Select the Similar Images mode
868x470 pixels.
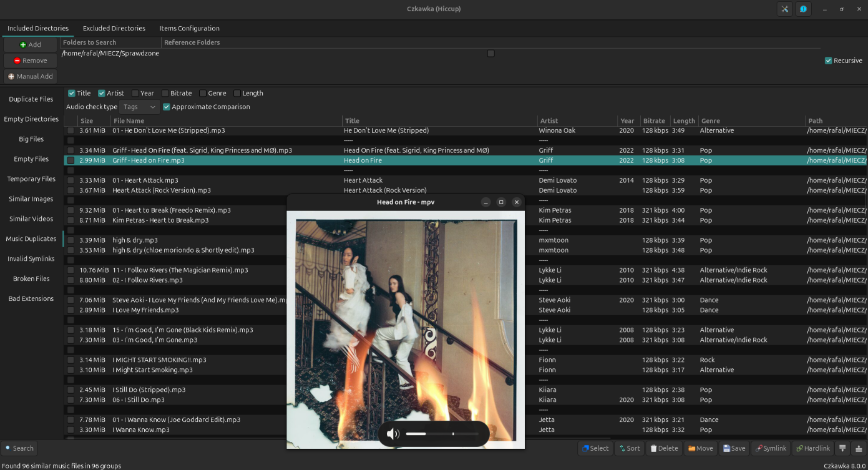point(31,198)
